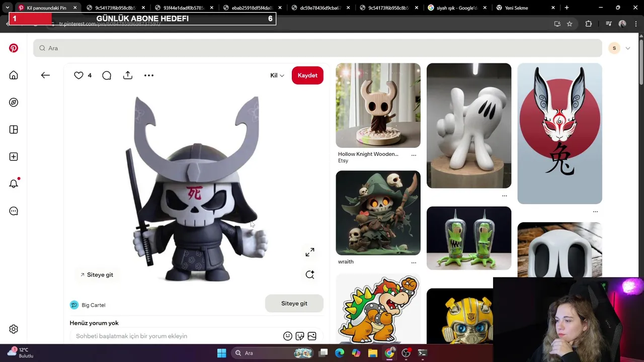Click wraith pin title
Image resolution: width=644 pixels, height=362 pixels.
346,262
